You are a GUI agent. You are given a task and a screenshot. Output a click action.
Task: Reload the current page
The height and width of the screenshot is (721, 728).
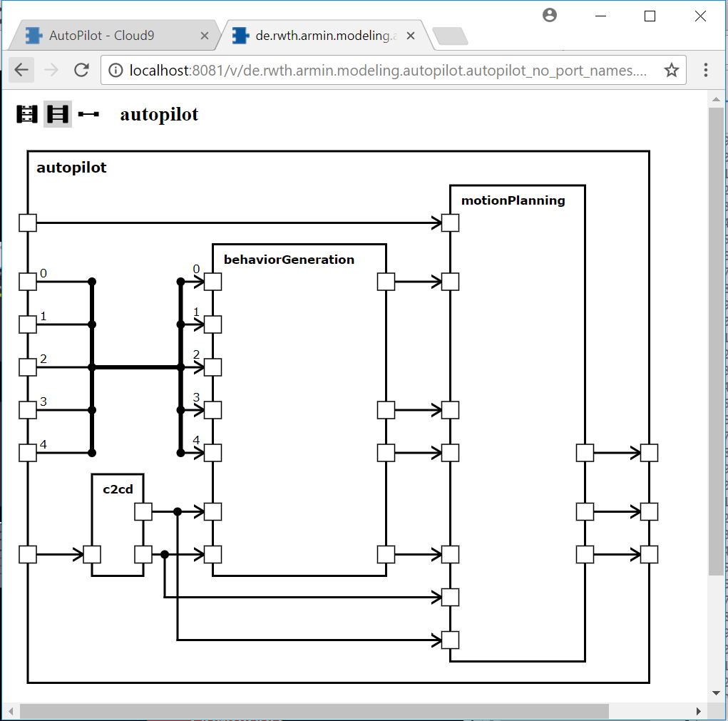[x=82, y=70]
